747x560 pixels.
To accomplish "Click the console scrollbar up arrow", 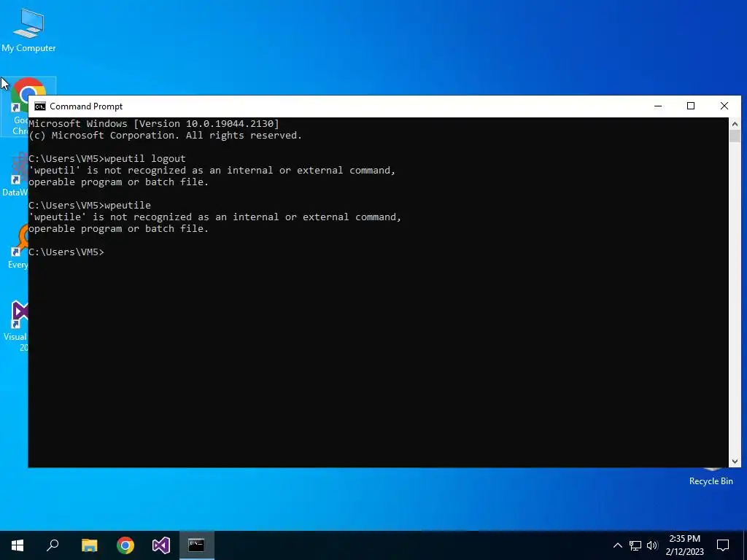I will click(735, 124).
